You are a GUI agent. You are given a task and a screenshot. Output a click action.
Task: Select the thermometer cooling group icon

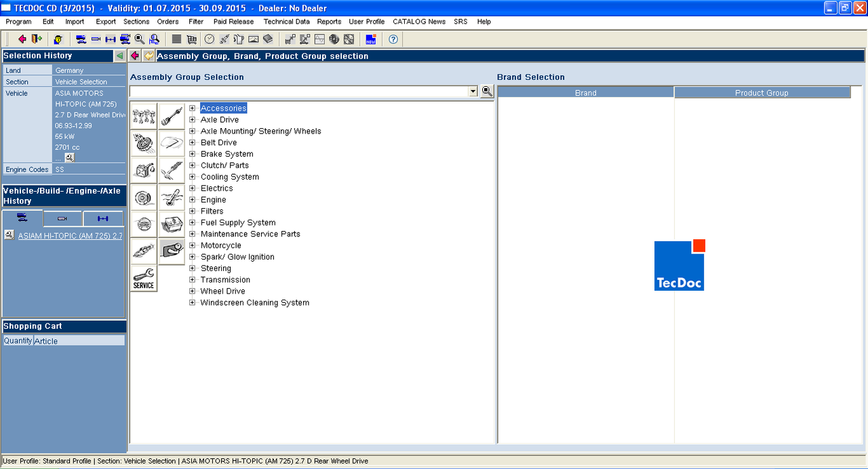click(x=172, y=197)
